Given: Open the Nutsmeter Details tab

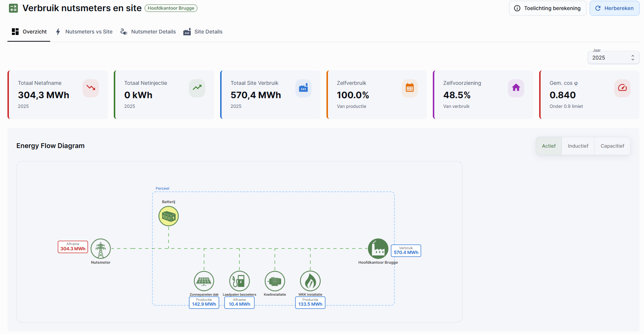Looking at the screenshot, I should click(x=148, y=32).
